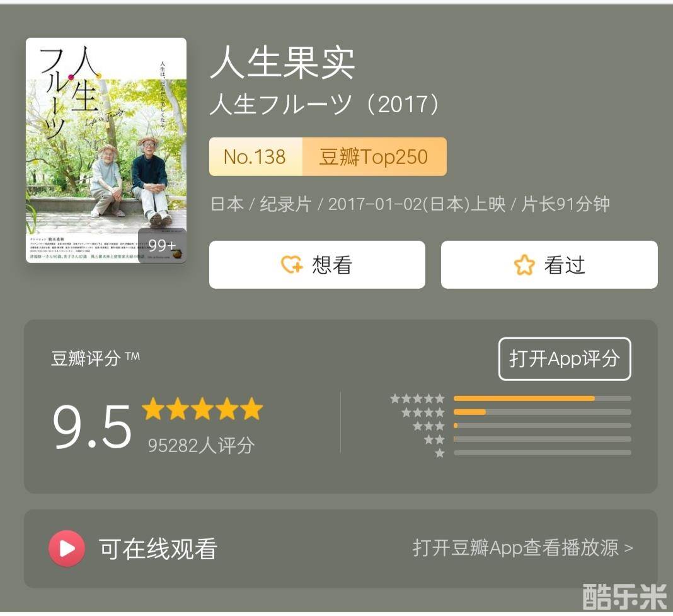Mark the film as 看过
The height and width of the screenshot is (616, 673).
pyautogui.click(x=549, y=265)
